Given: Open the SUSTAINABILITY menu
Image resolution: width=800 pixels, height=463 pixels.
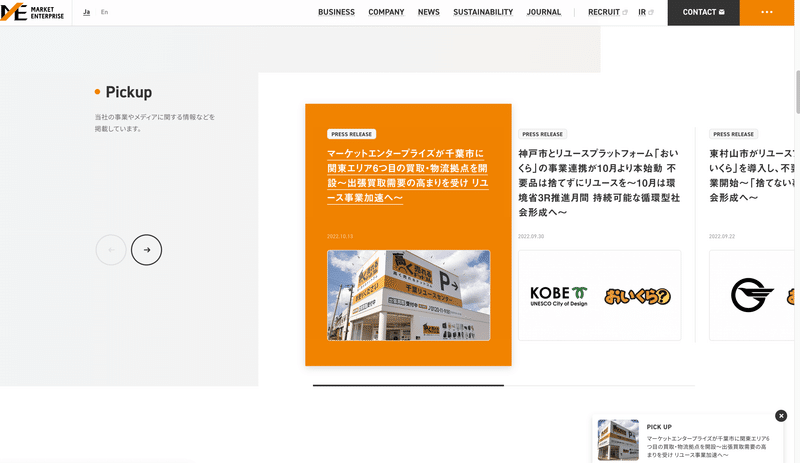Looking at the screenshot, I should (x=483, y=12).
